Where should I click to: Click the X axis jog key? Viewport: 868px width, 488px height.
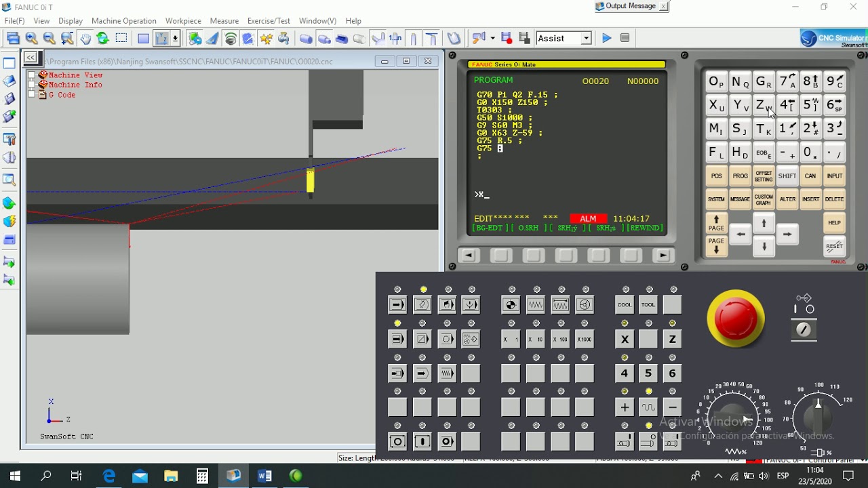625,339
